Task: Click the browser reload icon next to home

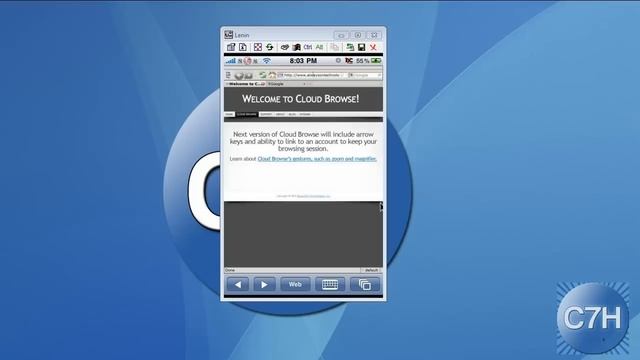Action: tap(263, 75)
